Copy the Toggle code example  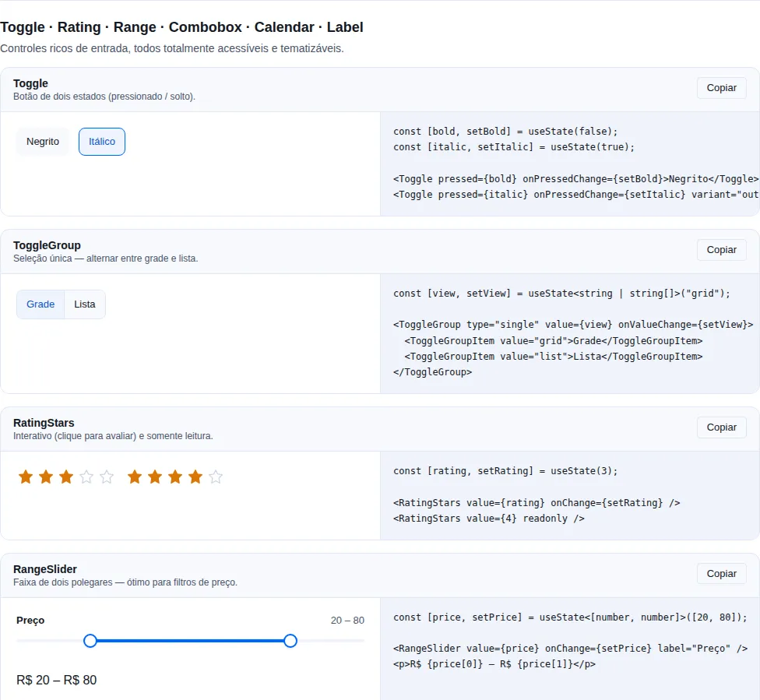coord(721,88)
